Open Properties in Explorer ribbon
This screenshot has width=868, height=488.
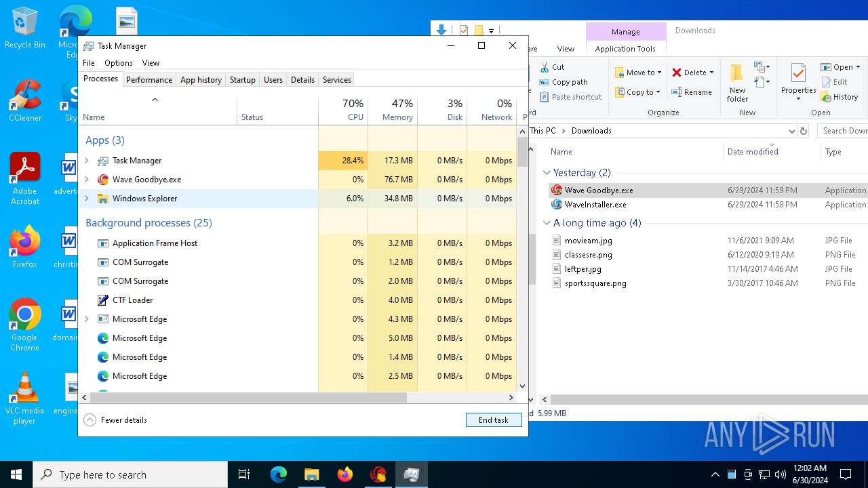pos(798,83)
